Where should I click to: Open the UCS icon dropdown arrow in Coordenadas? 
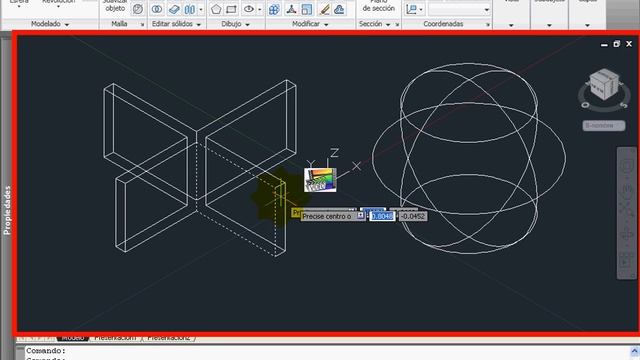tap(421, 9)
